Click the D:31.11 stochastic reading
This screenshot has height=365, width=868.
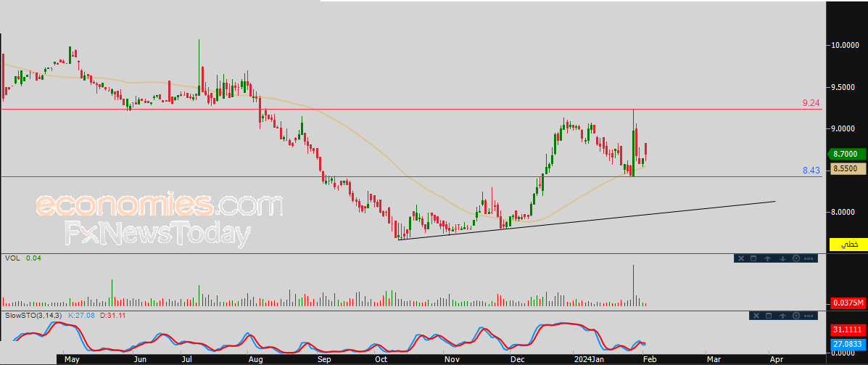pyautogui.click(x=112, y=315)
